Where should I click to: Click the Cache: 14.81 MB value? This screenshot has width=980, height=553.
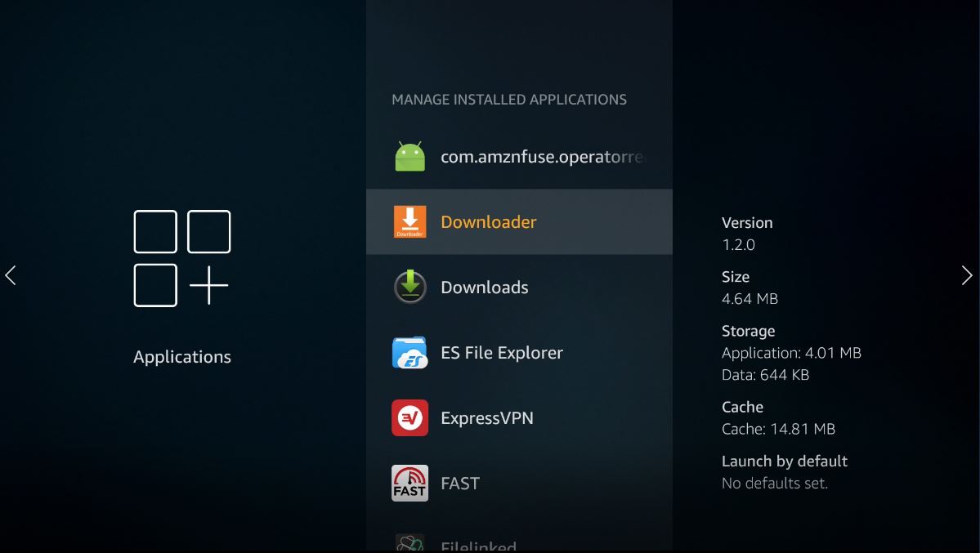(x=778, y=430)
